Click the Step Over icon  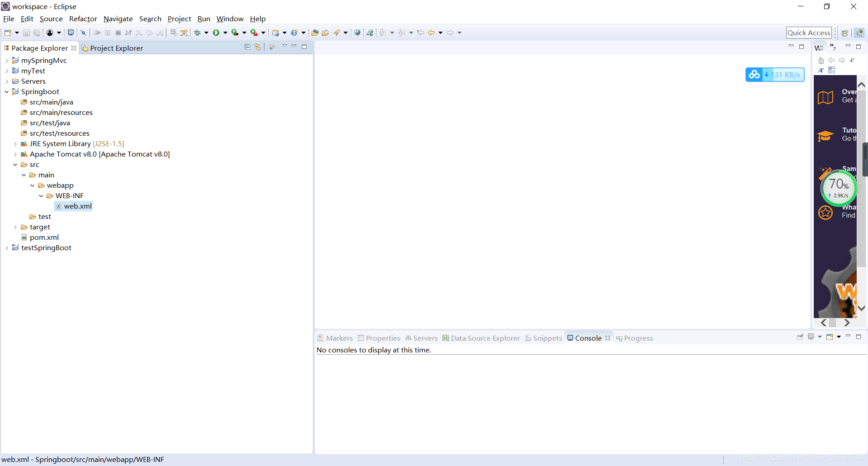click(150, 33)
